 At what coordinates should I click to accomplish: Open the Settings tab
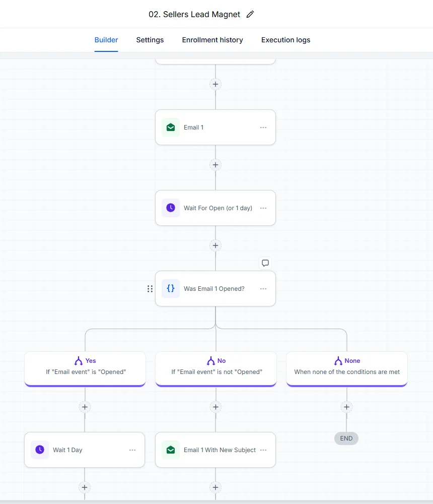[x=150, y=40]
